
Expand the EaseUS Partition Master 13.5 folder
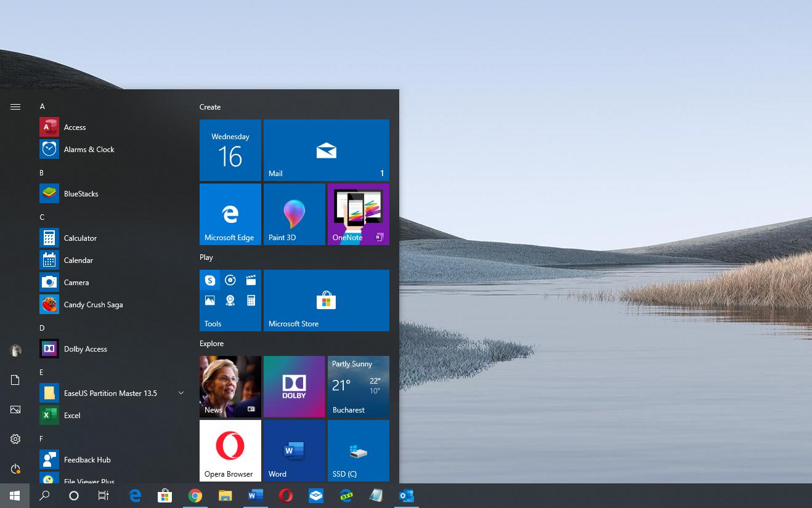point(113,393)
